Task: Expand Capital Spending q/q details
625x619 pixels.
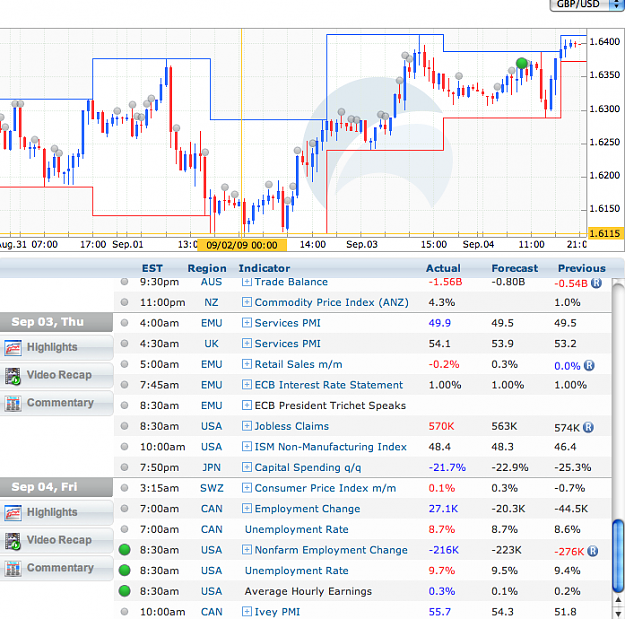Action: [x=247, y=467]
